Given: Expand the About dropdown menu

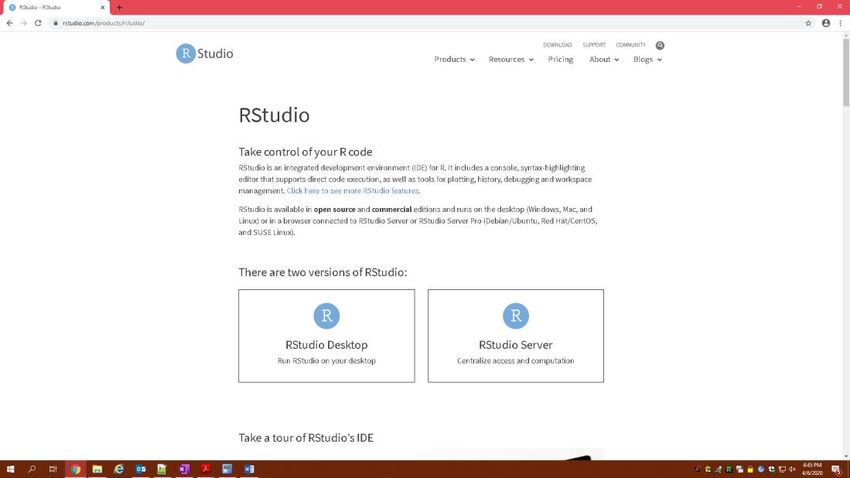Looking at the screenshot, I should (x=604, y=60).
